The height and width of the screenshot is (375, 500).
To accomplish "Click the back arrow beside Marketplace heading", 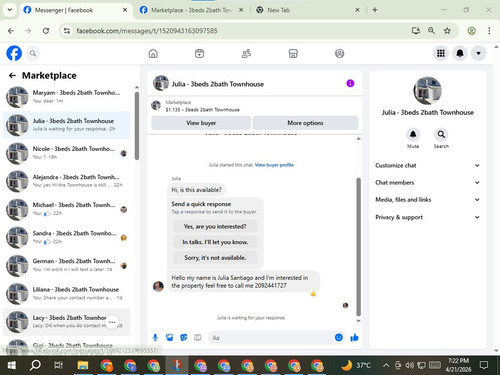I will coord(12,76).
